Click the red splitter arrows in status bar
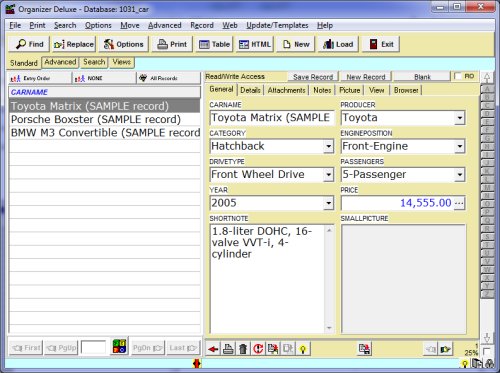 pos(197,364)
